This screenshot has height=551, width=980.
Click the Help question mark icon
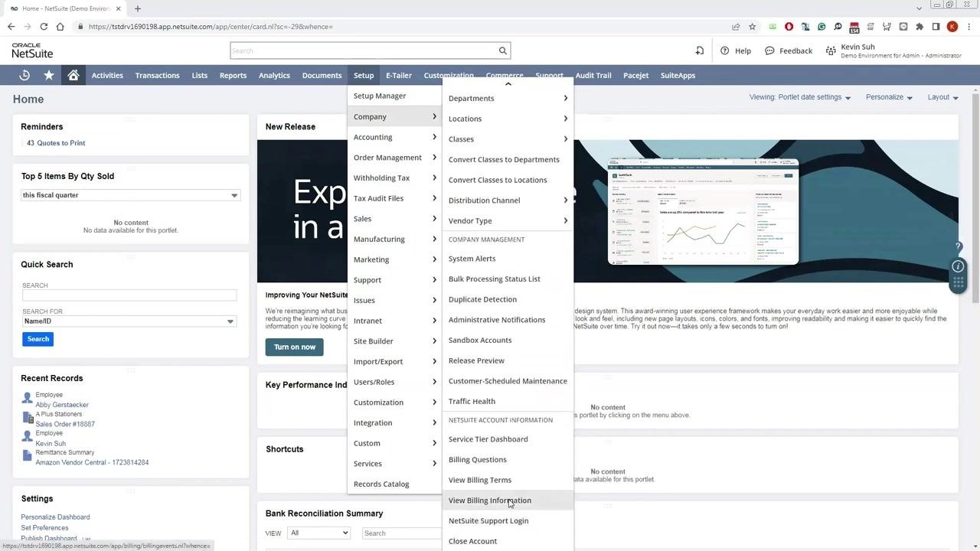tap(724, 51)
